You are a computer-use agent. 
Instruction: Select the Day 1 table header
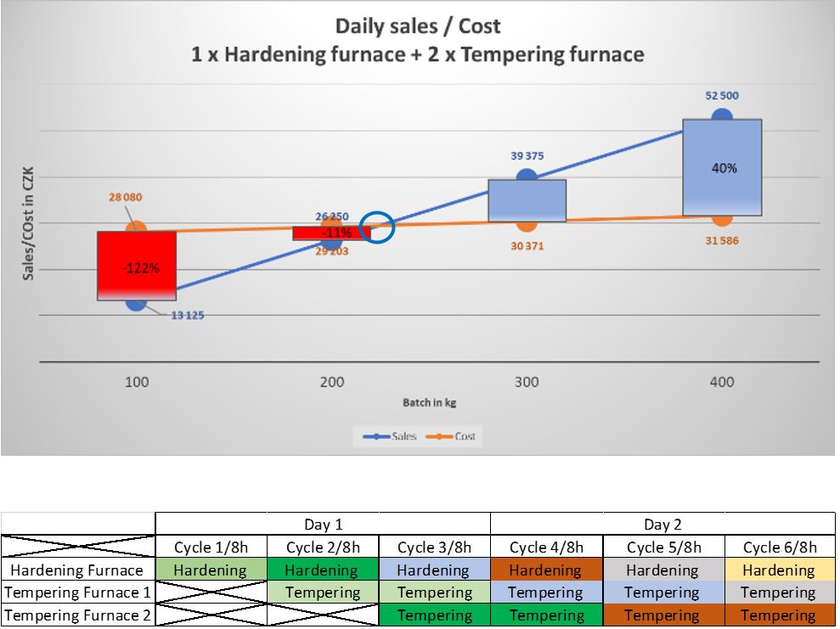[x=323, y=525]
